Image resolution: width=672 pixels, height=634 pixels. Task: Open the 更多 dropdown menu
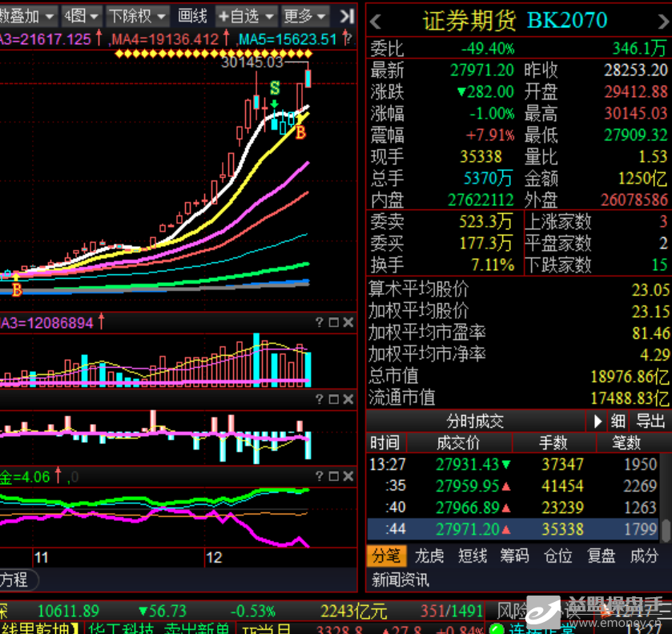pyautogui.click(x=306, y=15)
